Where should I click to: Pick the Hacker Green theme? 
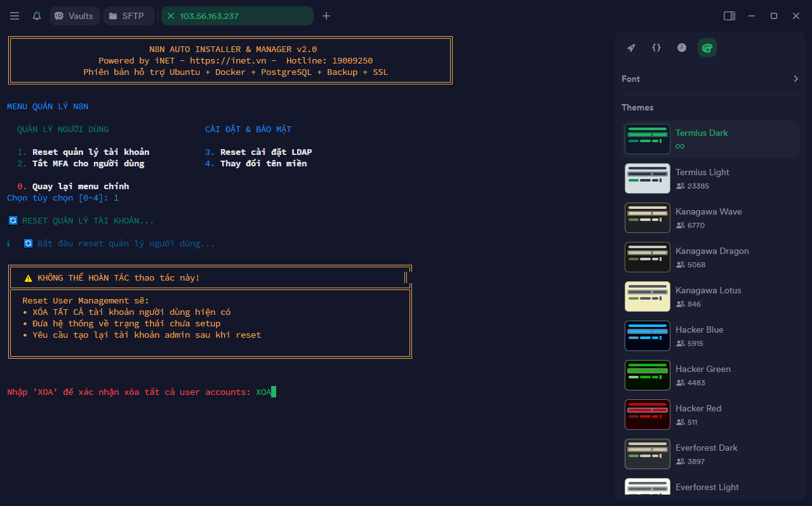pyautogui.click(x=710, y=375)
